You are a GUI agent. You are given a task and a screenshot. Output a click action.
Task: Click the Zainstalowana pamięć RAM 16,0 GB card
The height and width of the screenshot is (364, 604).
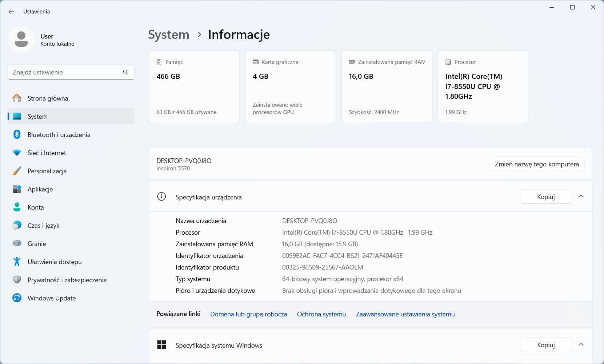point(387,87)
